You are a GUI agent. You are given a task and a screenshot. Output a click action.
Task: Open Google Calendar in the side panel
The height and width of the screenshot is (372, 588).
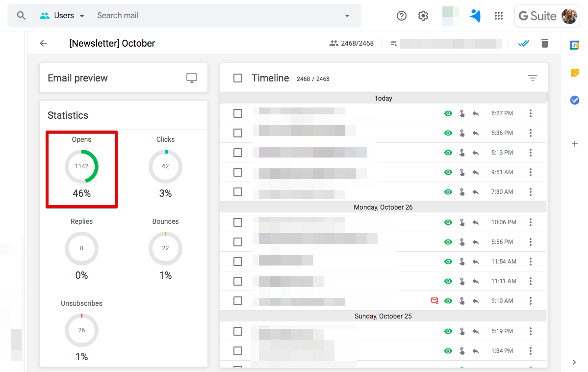[574, 44]
